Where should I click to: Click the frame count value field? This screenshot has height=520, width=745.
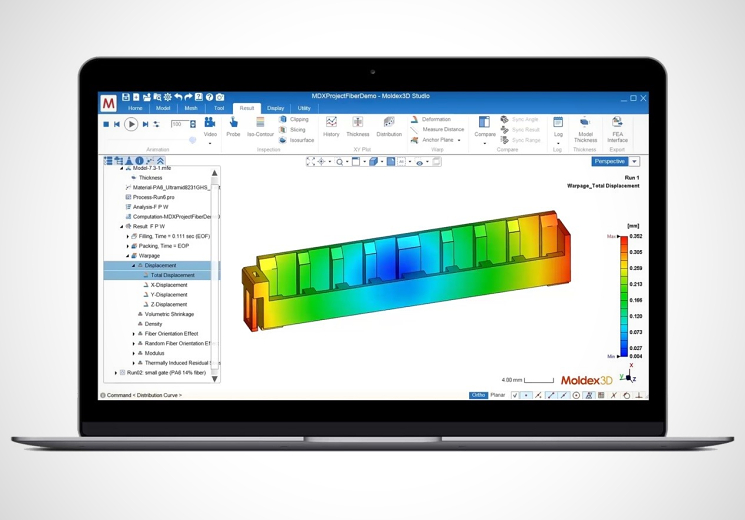pos(180,124)
